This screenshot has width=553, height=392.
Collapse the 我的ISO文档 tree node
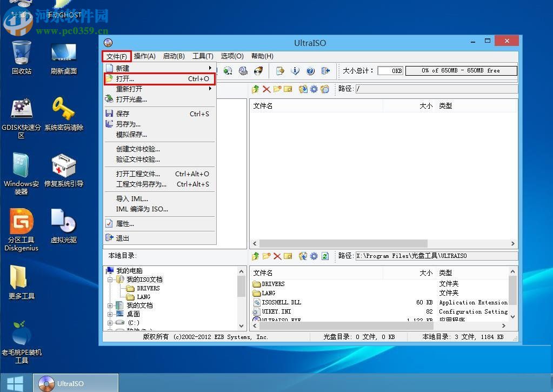pos(110,280)
